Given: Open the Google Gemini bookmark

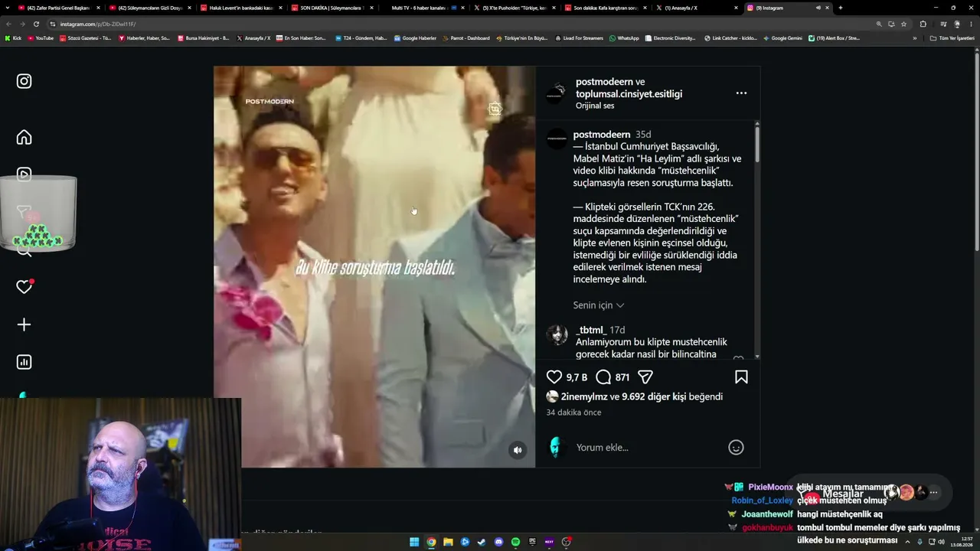Looking at the screenshot, I should click(782, 38).
